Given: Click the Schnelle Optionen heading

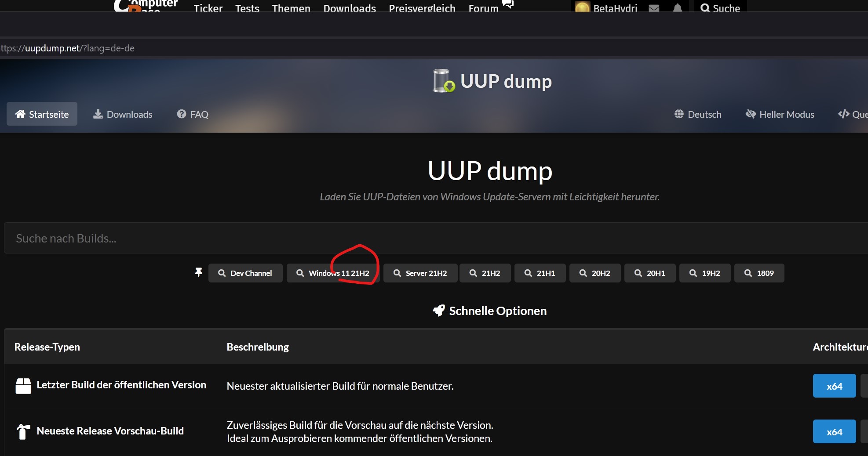Looking at the screenshot, I should coord(498,311).
